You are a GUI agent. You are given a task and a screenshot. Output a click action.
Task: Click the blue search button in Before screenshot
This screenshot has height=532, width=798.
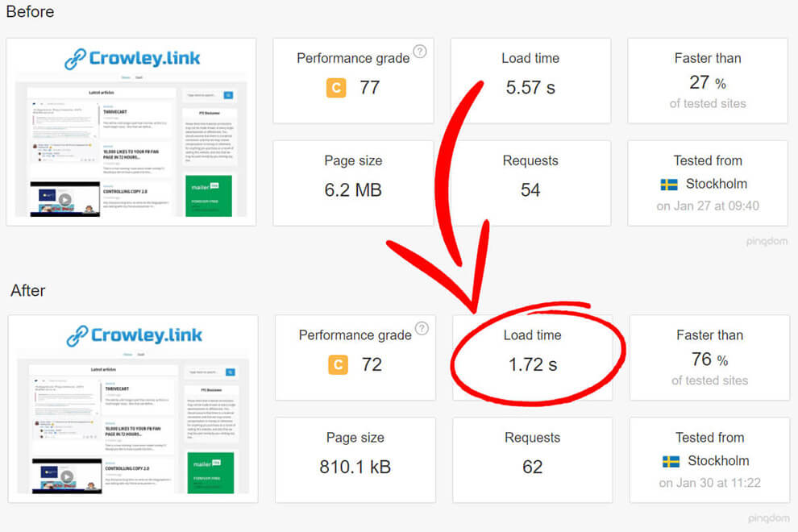point(228,95)
